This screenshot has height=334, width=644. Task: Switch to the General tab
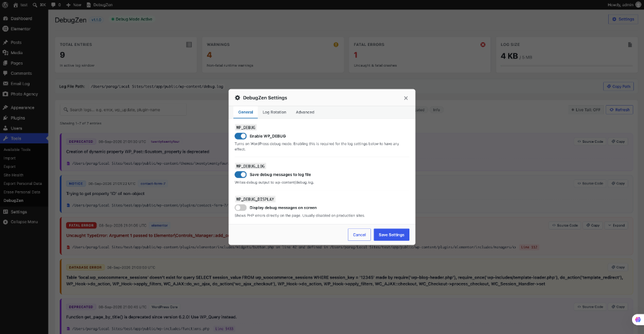coord(246,112)
